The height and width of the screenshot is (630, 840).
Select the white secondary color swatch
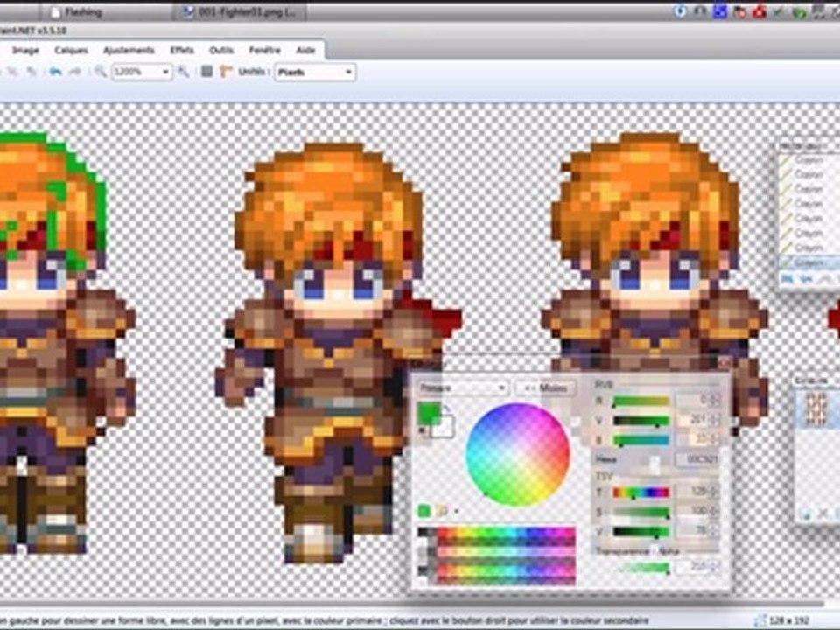pos(444,428)
